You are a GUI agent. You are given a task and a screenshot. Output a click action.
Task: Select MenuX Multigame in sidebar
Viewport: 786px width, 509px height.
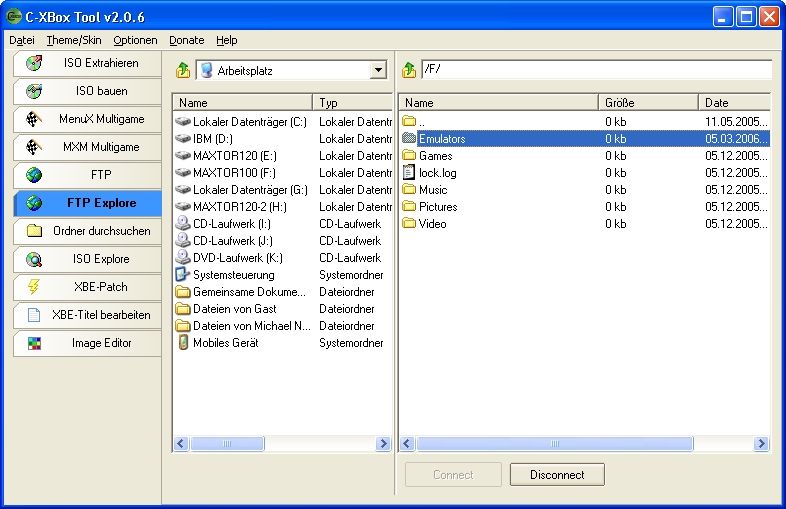click(x=87, y=119)
